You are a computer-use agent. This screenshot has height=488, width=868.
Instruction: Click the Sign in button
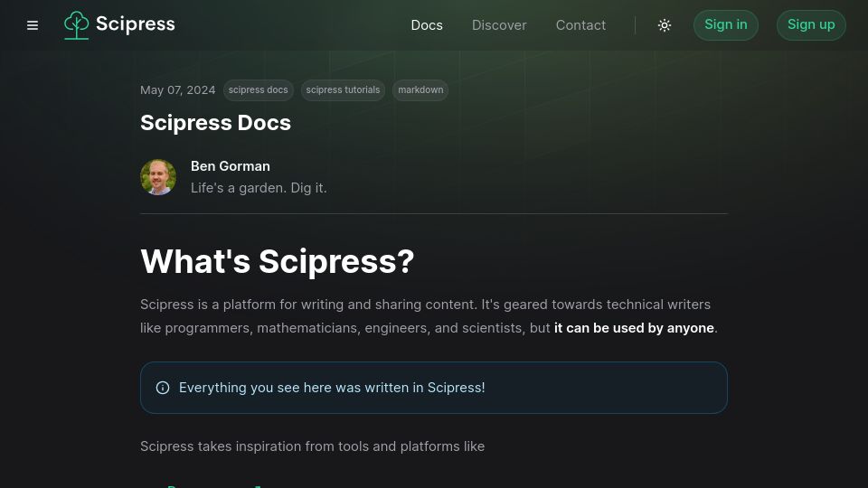tap(726, 25)
